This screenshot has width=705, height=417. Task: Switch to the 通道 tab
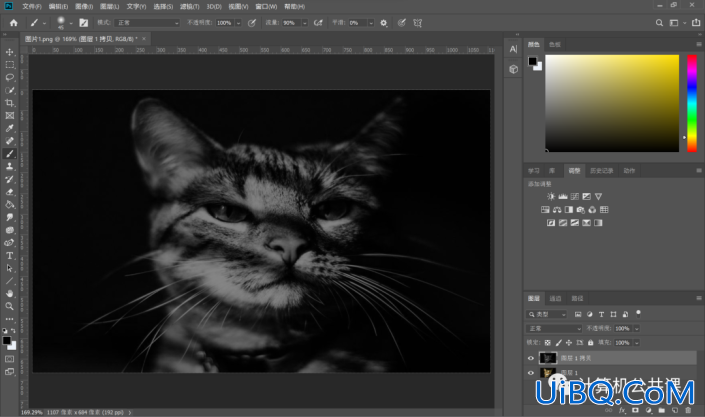[555, 298]
